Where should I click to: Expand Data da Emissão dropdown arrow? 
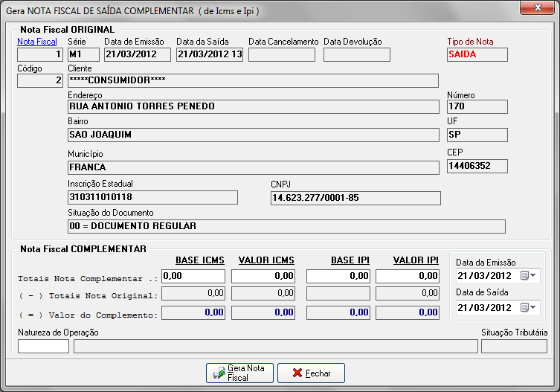[x=533, y=275]
